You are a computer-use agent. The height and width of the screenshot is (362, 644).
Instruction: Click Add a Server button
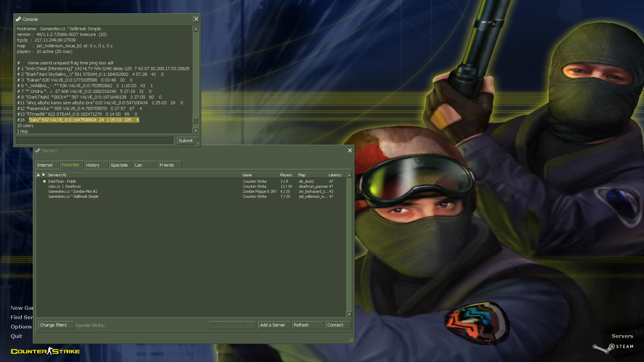(274, 325)
